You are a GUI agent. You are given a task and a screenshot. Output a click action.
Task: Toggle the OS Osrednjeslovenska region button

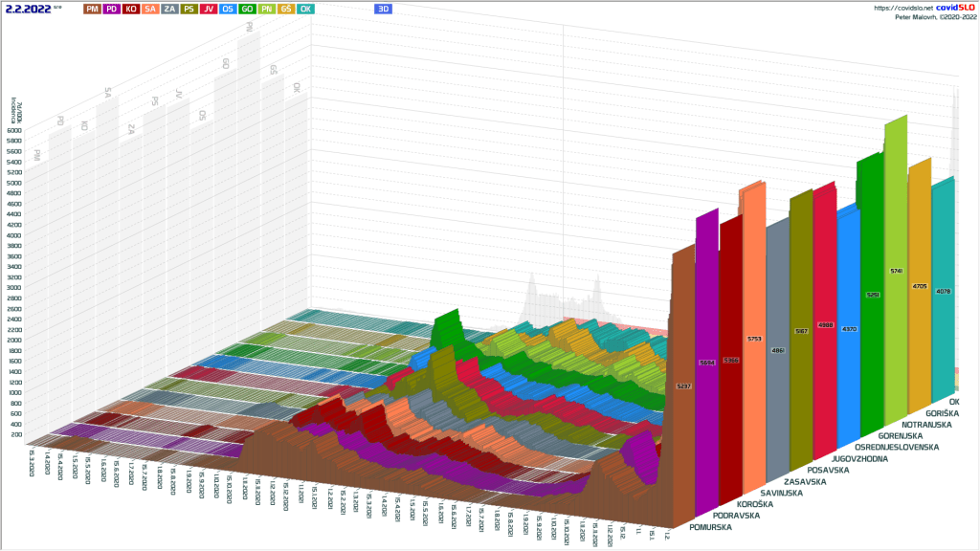[228, 9]
